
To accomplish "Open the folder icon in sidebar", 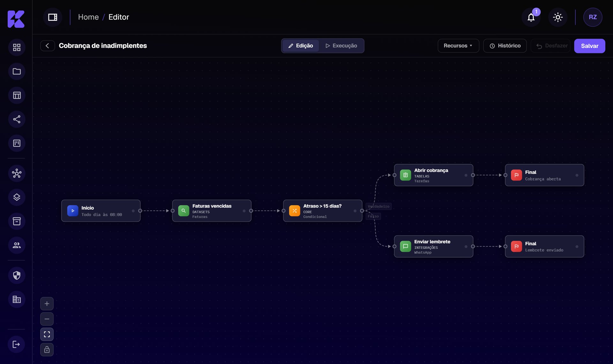I will tap(17, 72).
